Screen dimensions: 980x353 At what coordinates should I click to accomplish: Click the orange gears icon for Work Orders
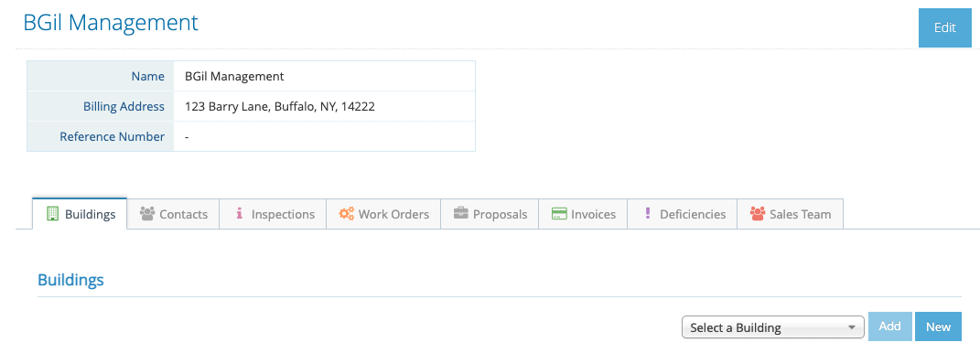346,214
